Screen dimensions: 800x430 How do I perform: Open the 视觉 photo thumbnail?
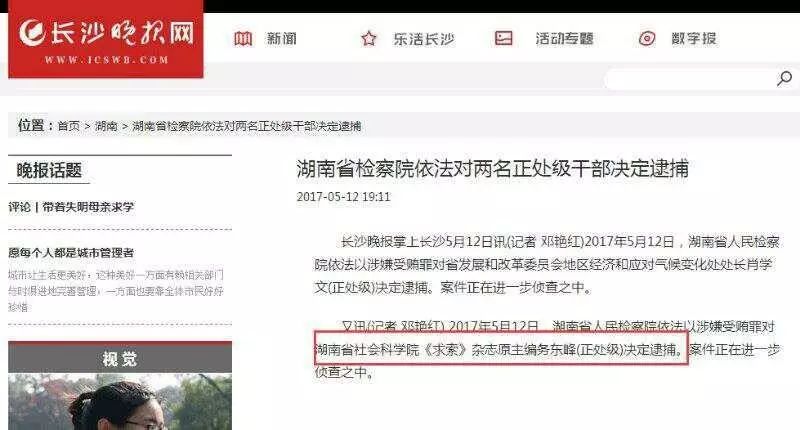coord(120,402)
